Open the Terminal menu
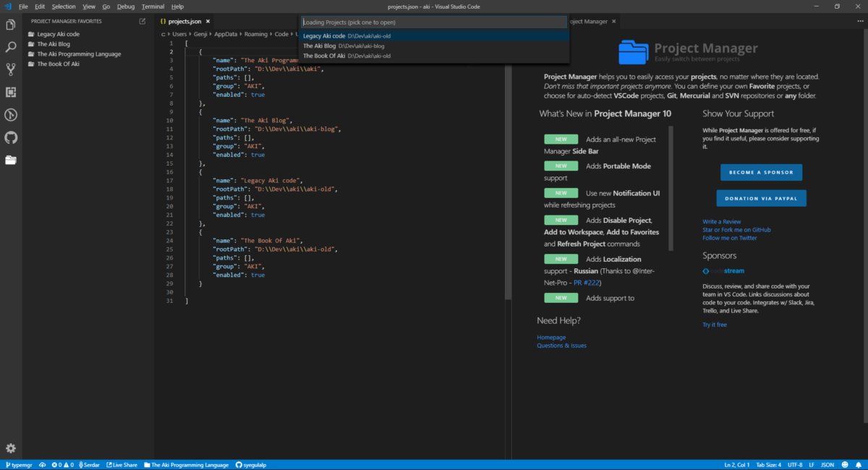 (153, 6)
